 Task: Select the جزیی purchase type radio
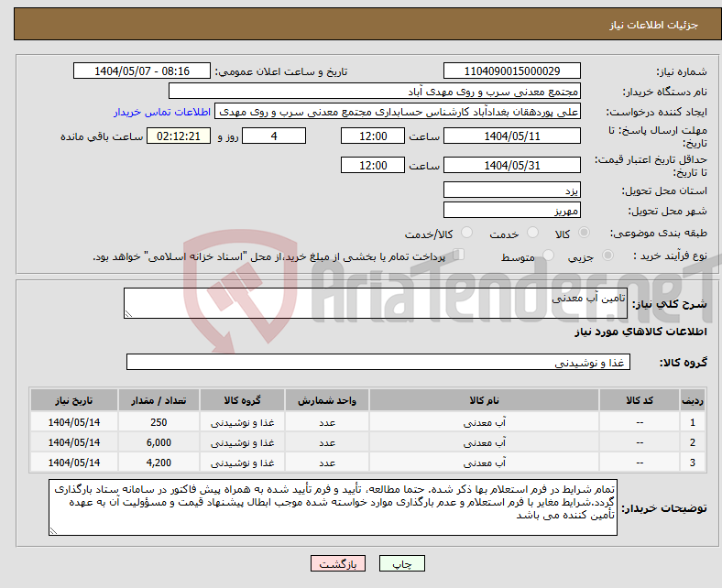(x=607, y=256)
